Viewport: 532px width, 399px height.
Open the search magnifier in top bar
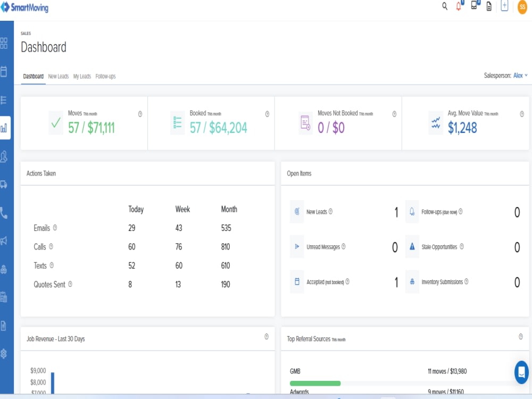click(444, 6)
